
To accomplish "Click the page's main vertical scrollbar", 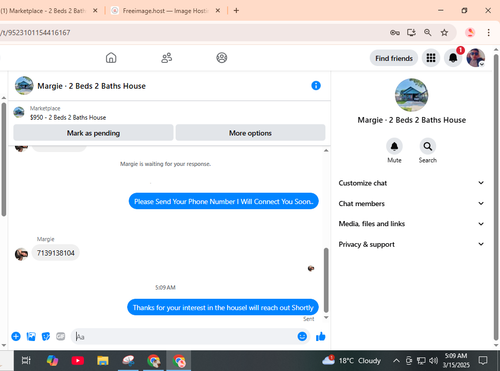I will (496, 197).
